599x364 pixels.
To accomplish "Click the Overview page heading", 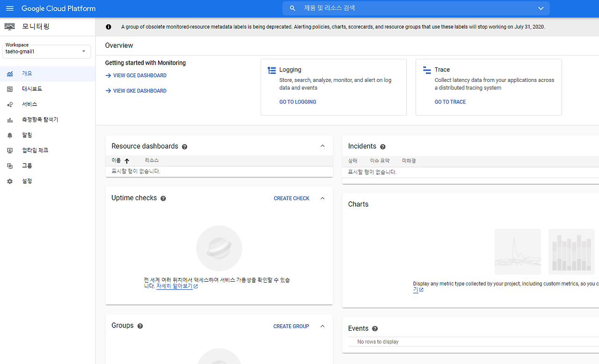I will click(x=119, y=45).
